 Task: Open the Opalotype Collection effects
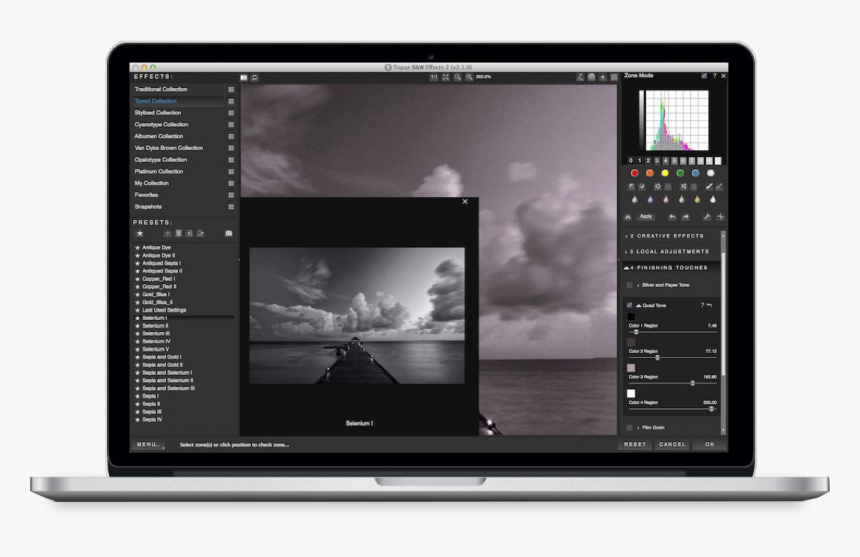click(x=161, y=160)
